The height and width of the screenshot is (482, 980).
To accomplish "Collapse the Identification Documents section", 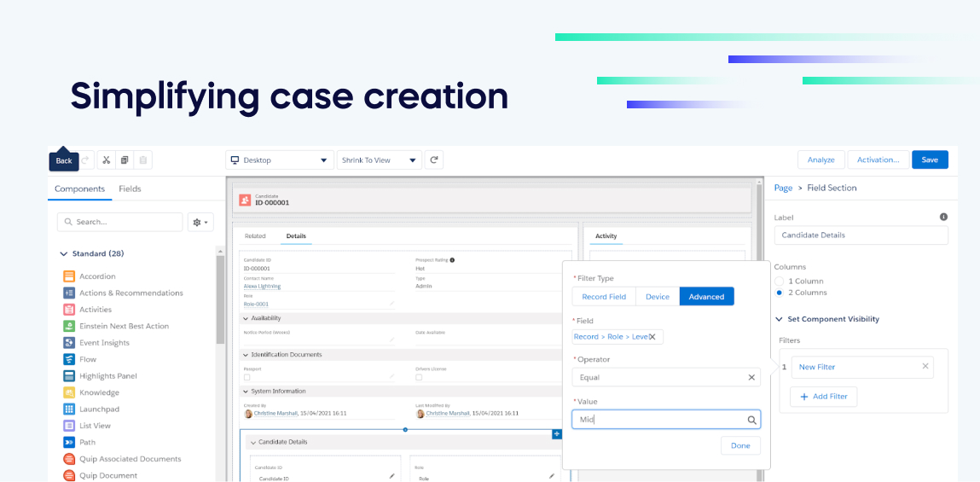I will tap(246, 355).
